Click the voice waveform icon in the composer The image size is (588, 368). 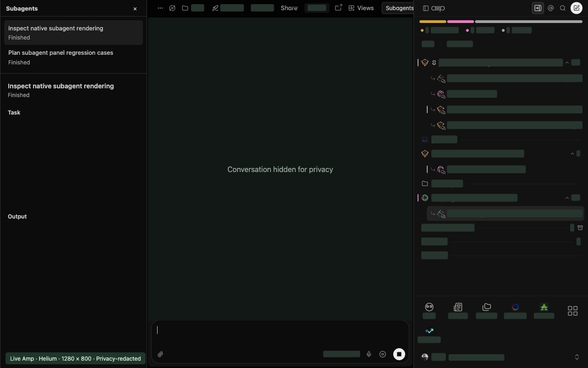click(x=383, y=354)
